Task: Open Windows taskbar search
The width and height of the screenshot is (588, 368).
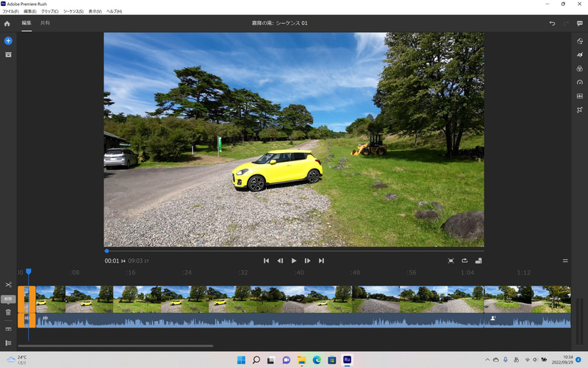Action: coord(256,360)
